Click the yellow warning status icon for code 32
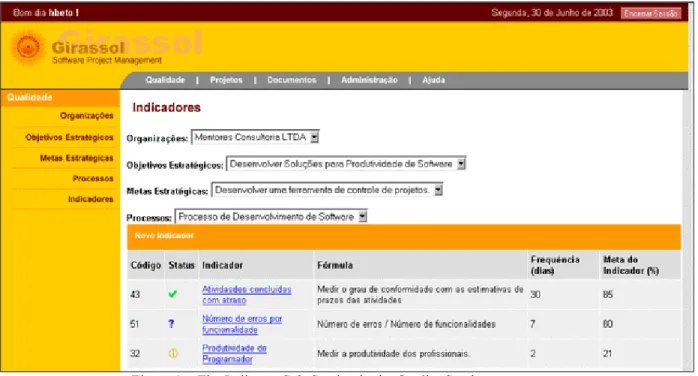Viewport: 698px width, 376px height. click(x=173, y=353)
